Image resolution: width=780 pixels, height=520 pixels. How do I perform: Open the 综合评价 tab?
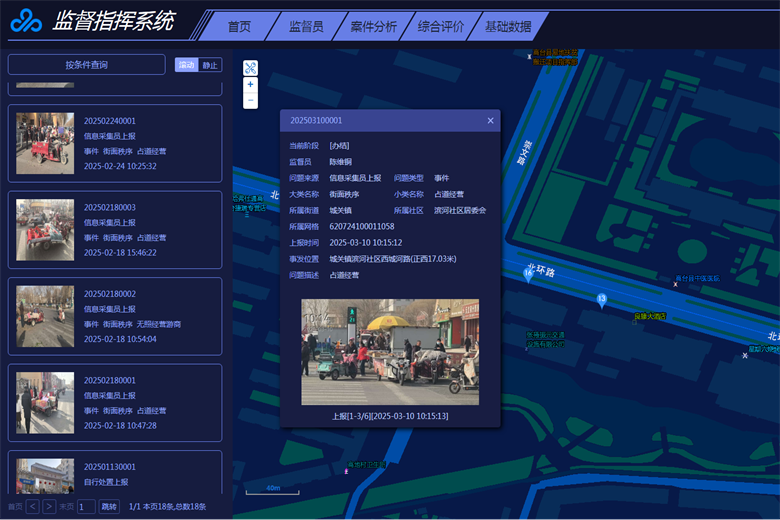[441, 27]
